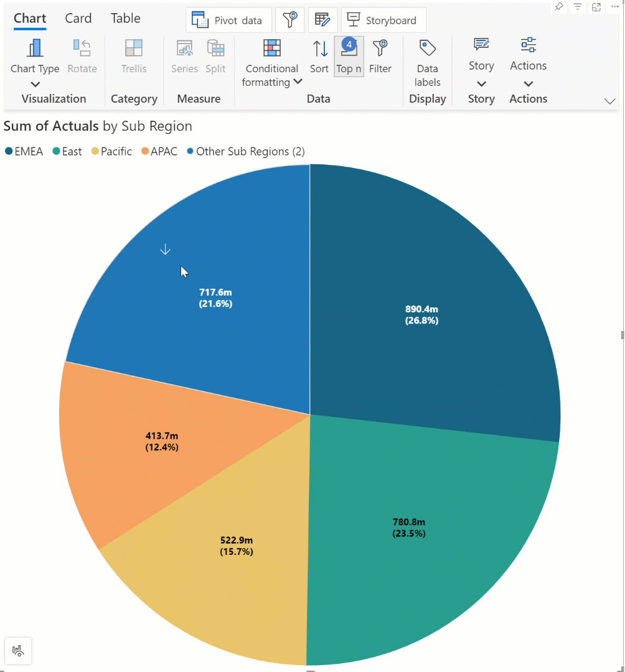
Task: Open the more options ellipsis menu
Action: click(x=615, y=7)
